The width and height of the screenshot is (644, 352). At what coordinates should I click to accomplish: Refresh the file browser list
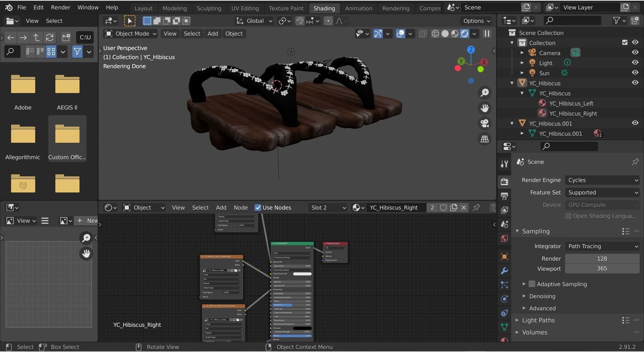point(50,37)
